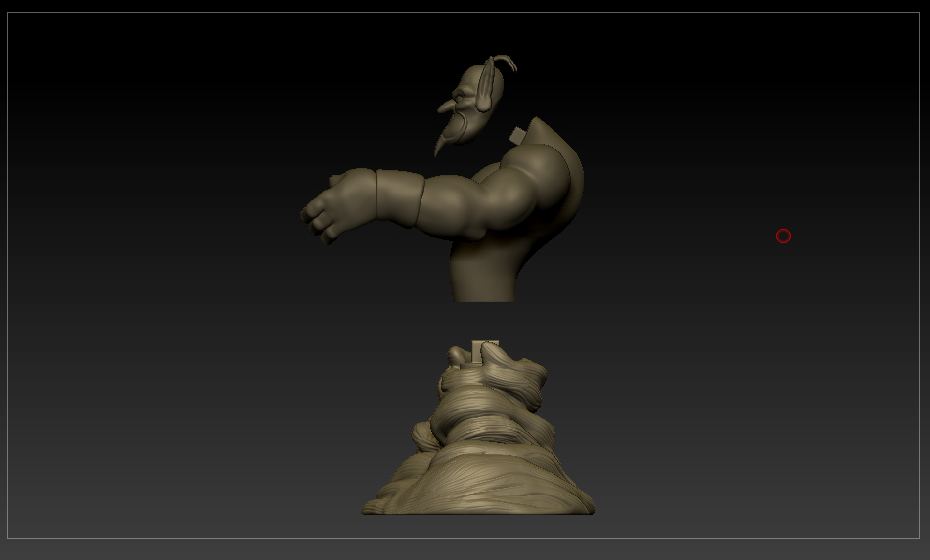Click the swirling smoke base mesh
The image size is (930, 560).
point(477,430)
